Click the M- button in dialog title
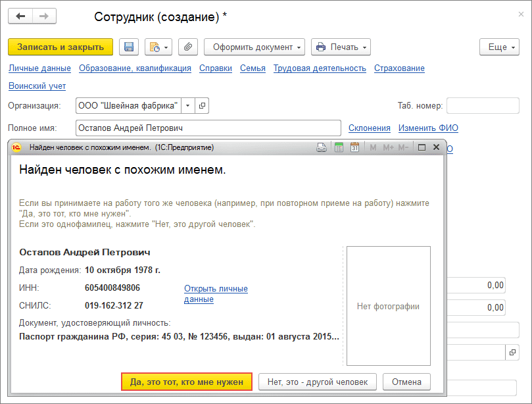The height and width of the screenshot is (404, 532). click(403, 147)
